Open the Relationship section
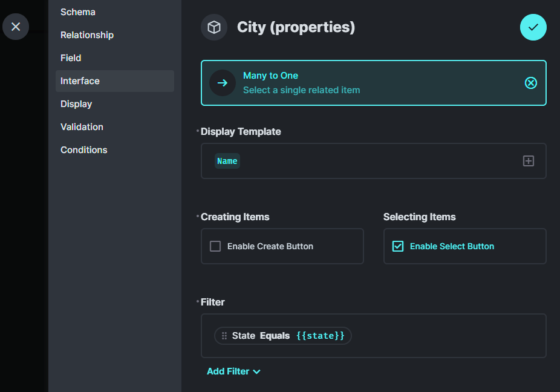Screen dimensions: 560x392 point(115,35)
